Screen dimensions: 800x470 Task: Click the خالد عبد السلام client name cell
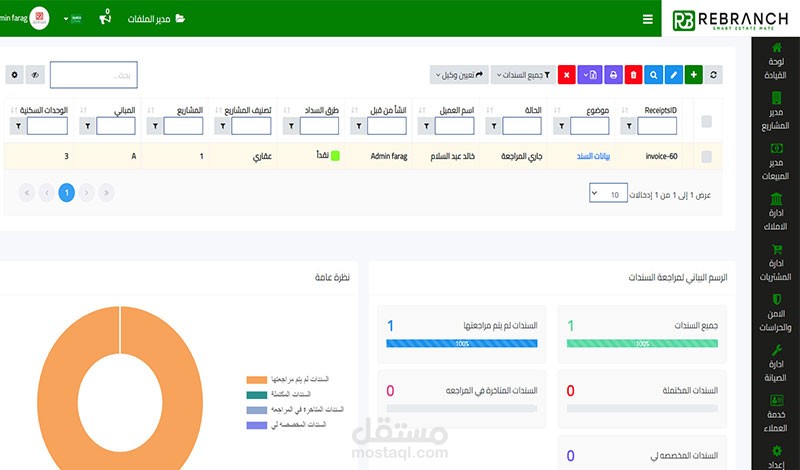click(x=453, y=156)
